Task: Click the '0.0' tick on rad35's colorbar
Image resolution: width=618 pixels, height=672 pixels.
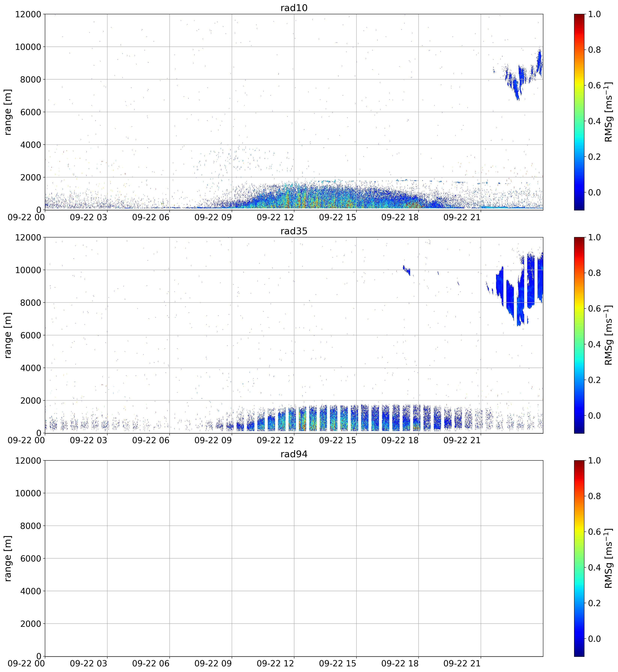Action: tap(595, 416)
